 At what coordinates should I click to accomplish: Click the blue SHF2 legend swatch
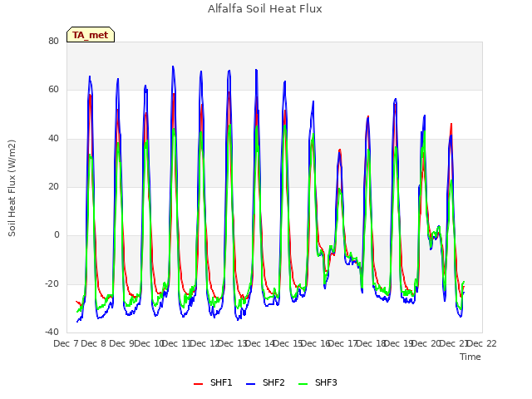[250, 384]
